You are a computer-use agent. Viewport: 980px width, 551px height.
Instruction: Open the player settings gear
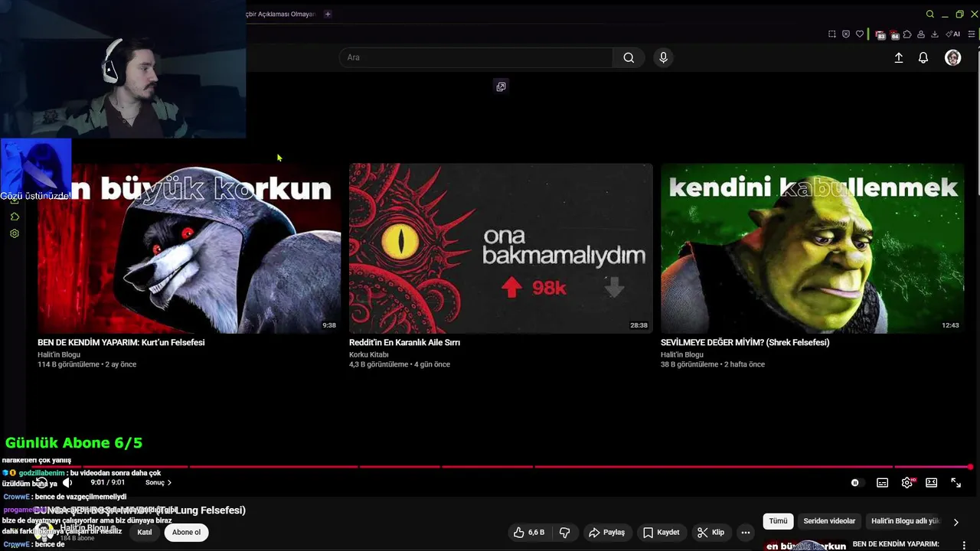pyautogui.click(x=907, y=483)
